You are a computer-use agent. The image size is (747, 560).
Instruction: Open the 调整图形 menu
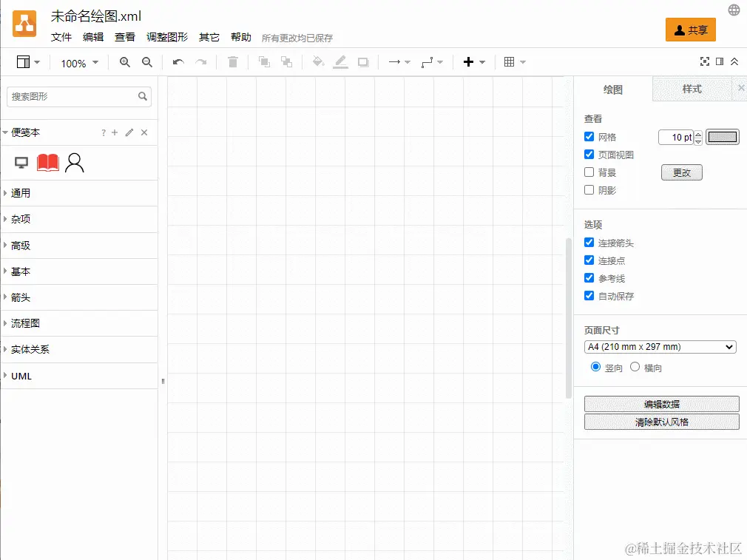click(x=167, y=37)
